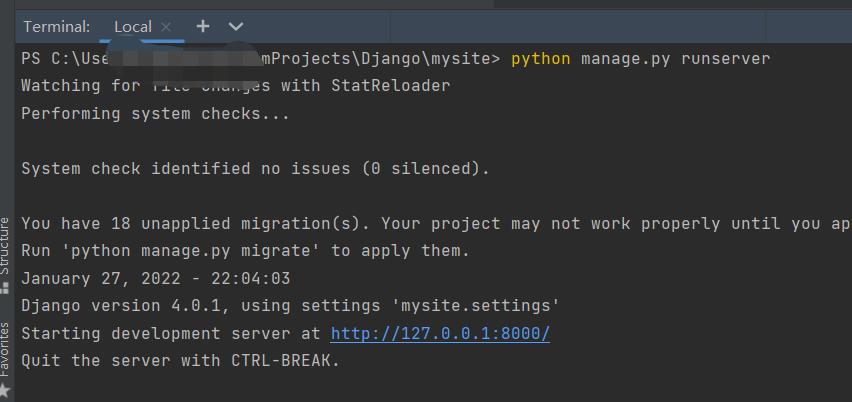
Task: Click the Structure tool window icon
Action: click(5, 287)
